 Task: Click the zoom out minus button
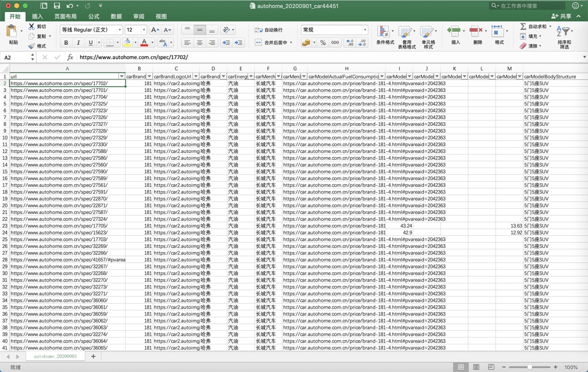[504, 367]
